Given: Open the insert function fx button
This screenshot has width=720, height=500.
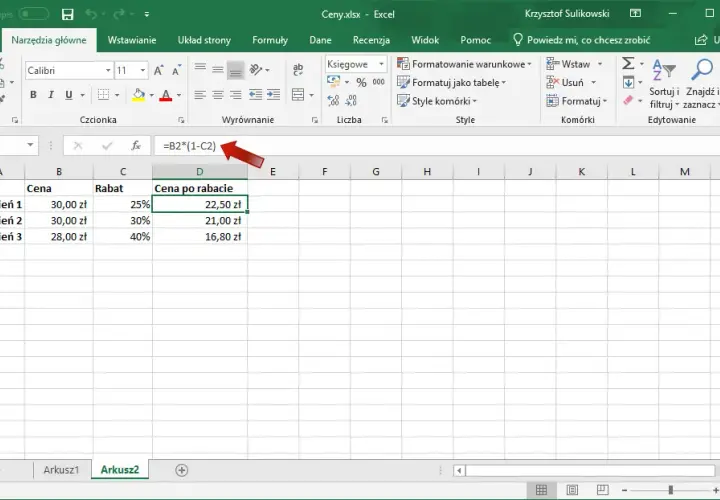Looking at the screenshot, I should pyautogui.click(x=136, y=146).
